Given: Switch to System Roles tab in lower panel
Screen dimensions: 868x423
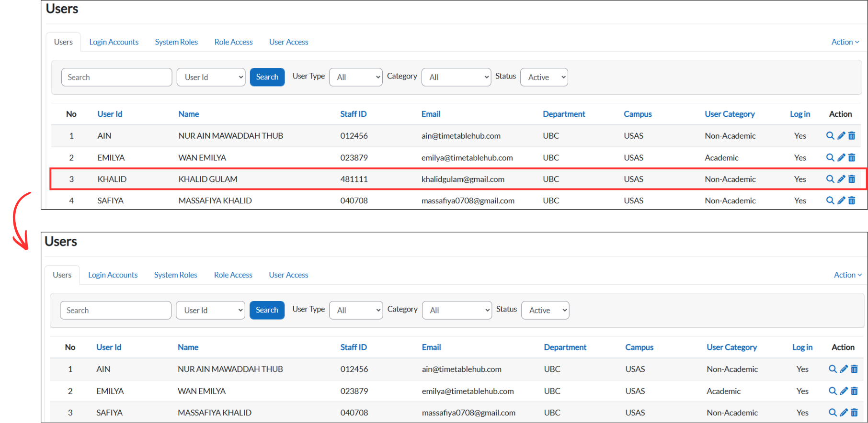Looking at the screenshot, I should tap(176, 275).
